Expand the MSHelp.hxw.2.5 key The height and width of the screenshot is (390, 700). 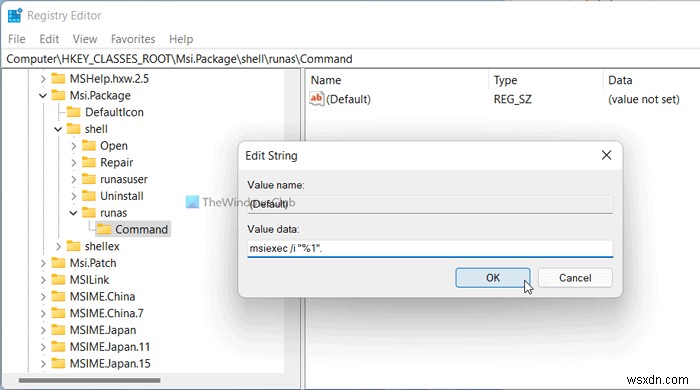point(43,79)
